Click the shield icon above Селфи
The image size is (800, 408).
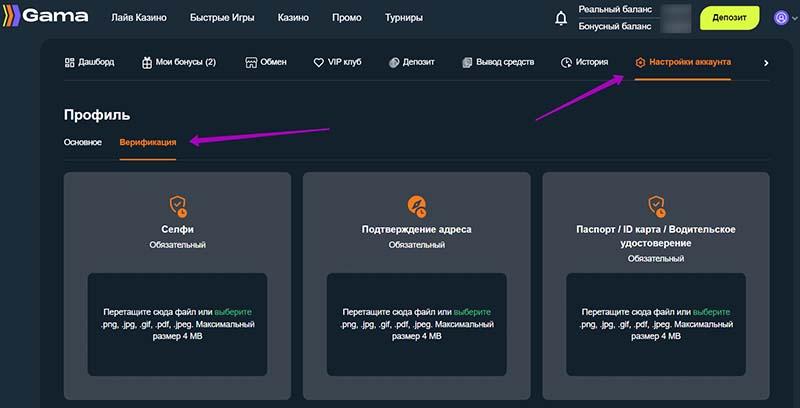(x=178, y=207)
